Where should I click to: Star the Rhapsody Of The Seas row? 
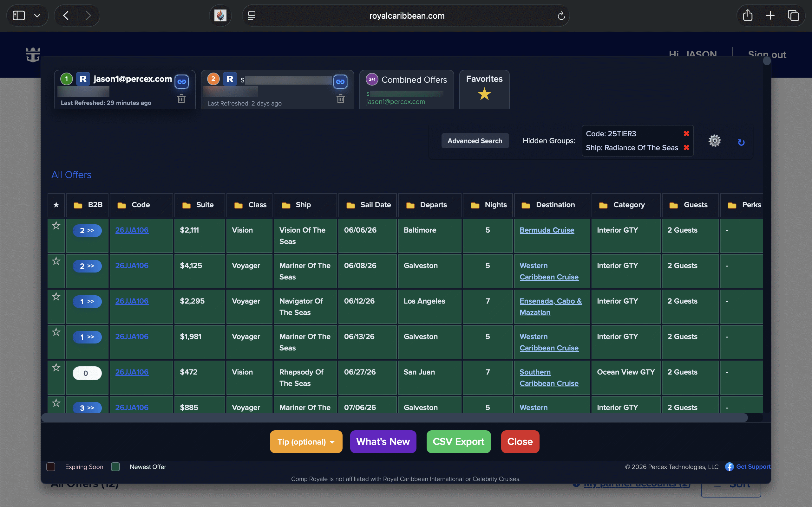(56, 368)
